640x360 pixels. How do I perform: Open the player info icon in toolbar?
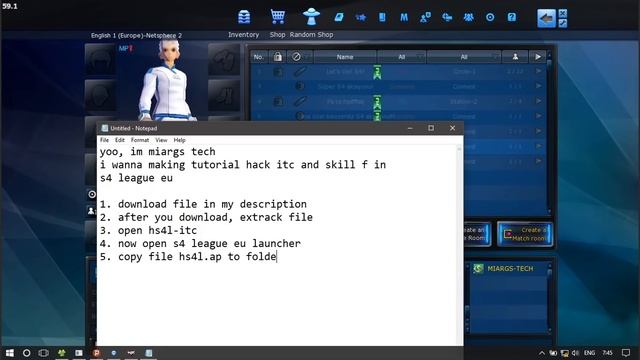(x=425, y=17)
